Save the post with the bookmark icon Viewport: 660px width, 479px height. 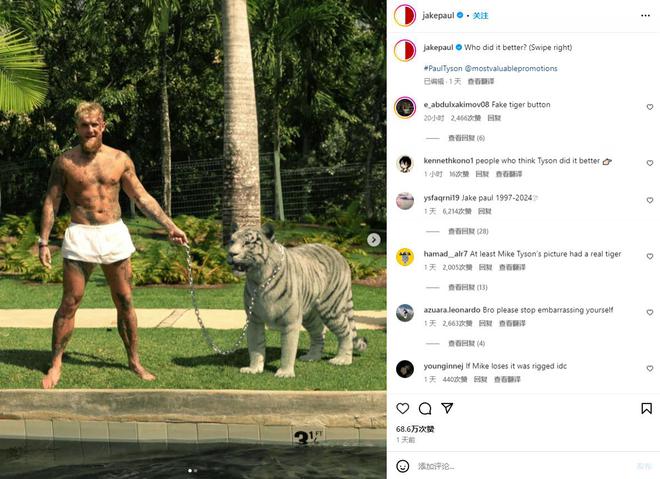pos(647,408)
